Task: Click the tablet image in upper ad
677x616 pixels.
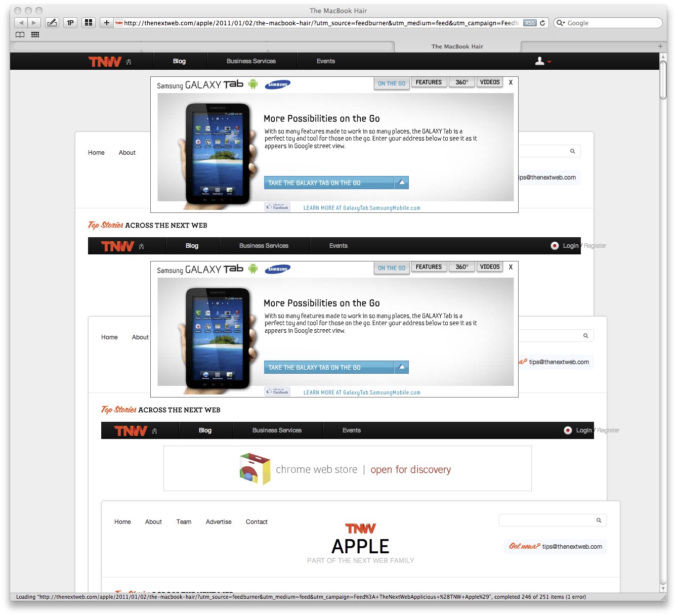Action: tap(218, 154)
